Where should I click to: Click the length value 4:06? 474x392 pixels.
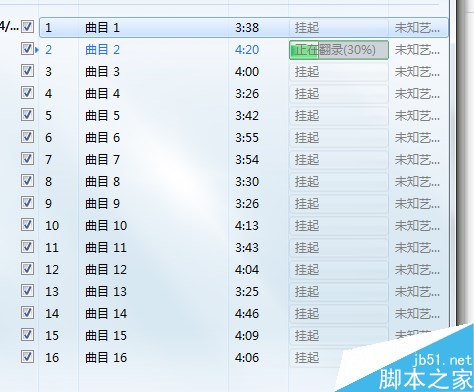pyautogui.click(x=247, y=358)
